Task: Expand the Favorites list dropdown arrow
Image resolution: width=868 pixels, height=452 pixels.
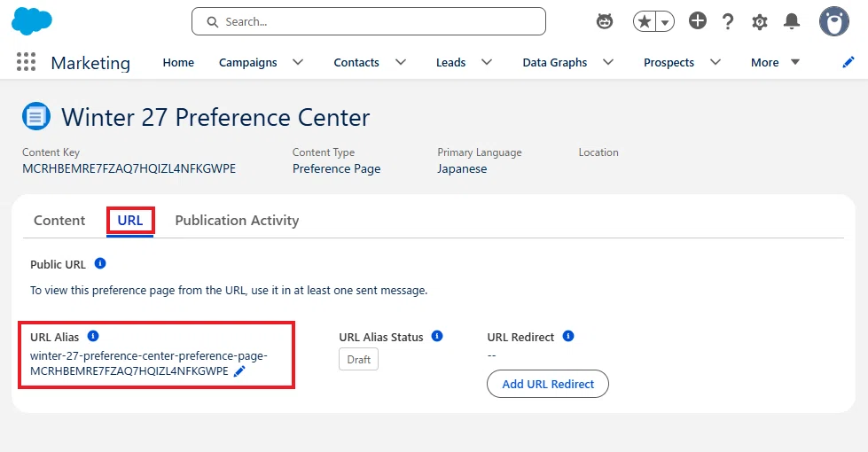Action: click(665, 21)
